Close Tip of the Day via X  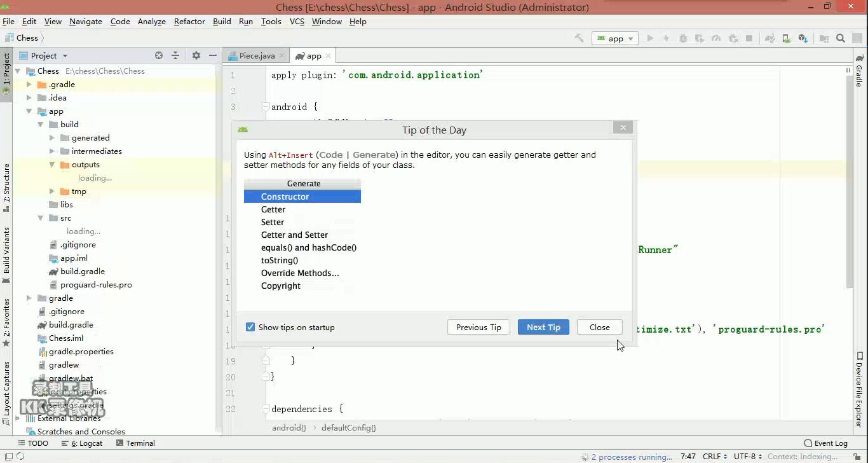(x=623, y=128)
